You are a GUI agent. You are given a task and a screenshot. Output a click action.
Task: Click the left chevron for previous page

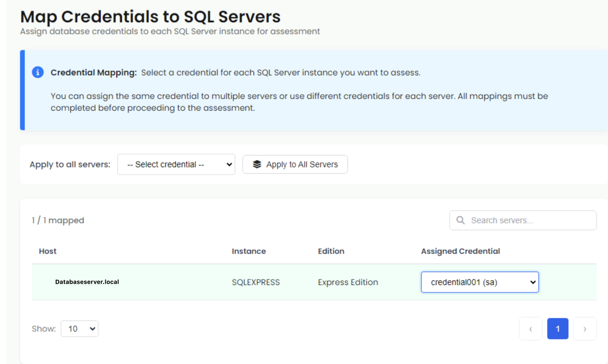click(x=531, y=329)
